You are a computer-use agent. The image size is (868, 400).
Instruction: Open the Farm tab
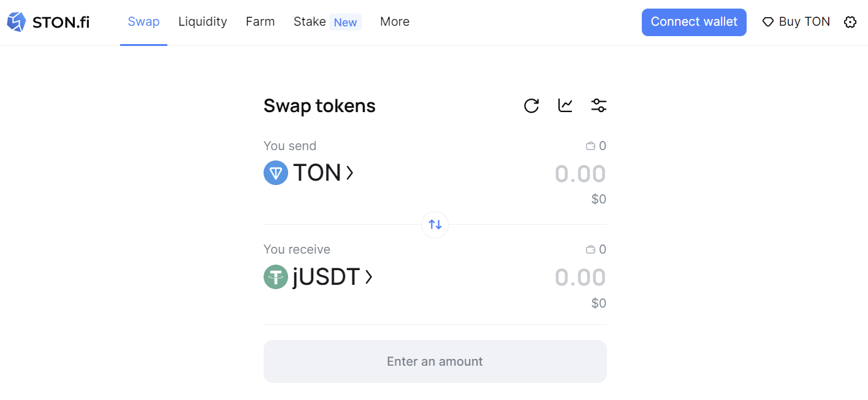pos(260,22)
